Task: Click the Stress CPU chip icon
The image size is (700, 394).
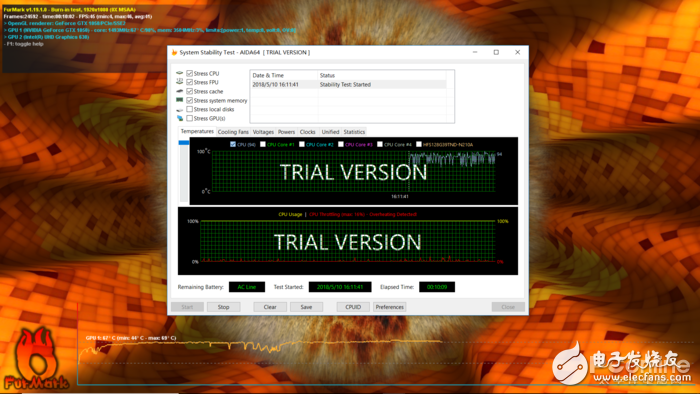Action: (180, 73)
